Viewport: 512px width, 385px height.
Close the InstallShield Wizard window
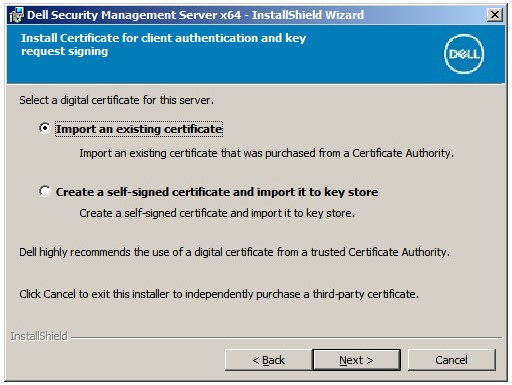point(495,15)
